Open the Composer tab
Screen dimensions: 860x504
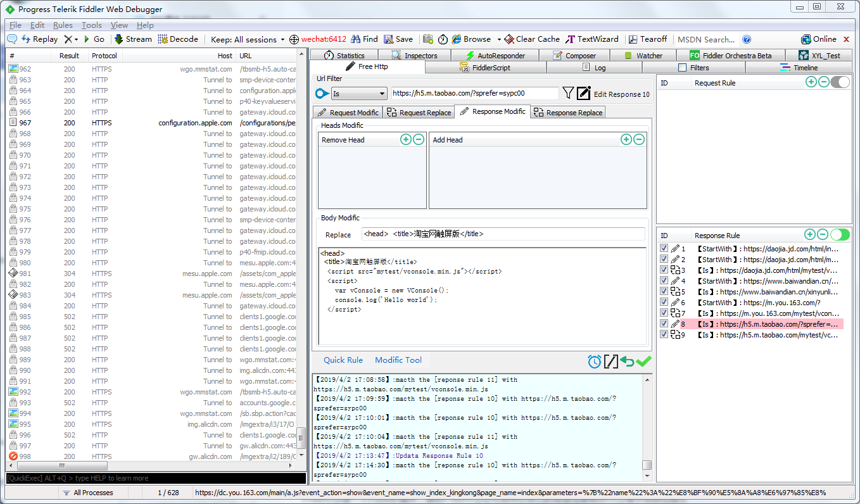(574, 55)
